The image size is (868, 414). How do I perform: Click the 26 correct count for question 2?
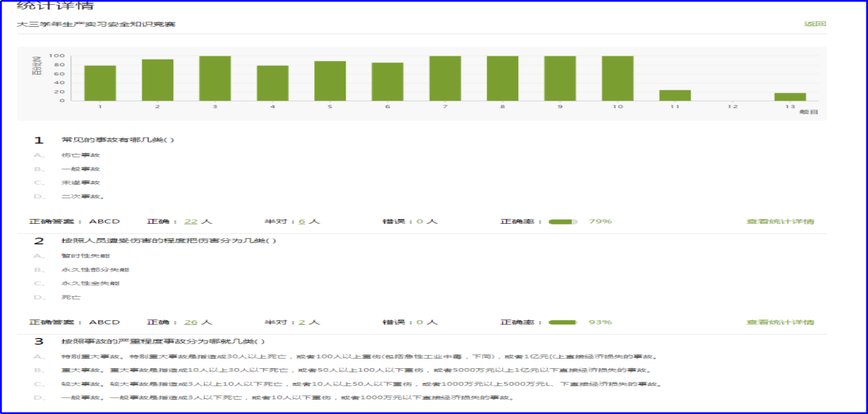point(190,322)
